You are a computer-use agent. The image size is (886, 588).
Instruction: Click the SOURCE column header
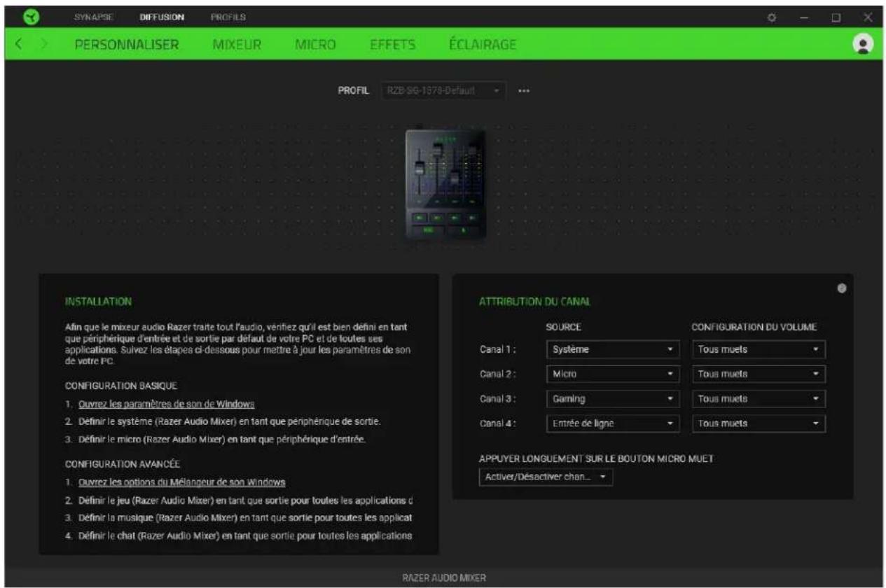point(562,327)
